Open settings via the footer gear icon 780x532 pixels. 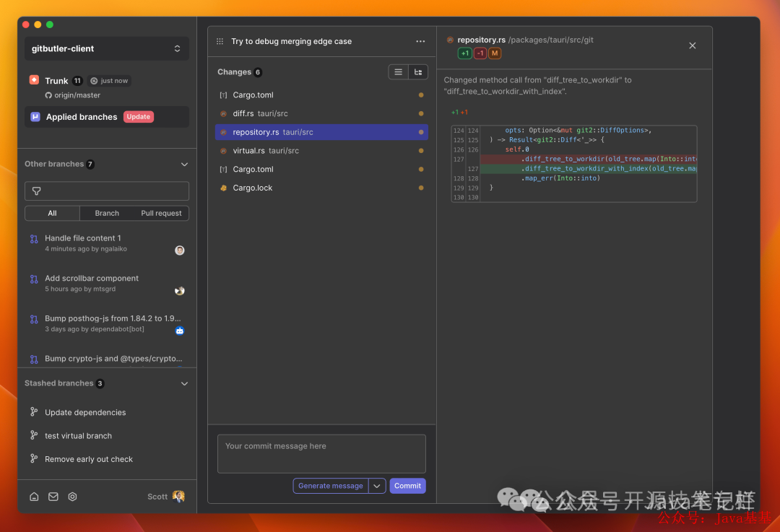(x=73, y=496)
